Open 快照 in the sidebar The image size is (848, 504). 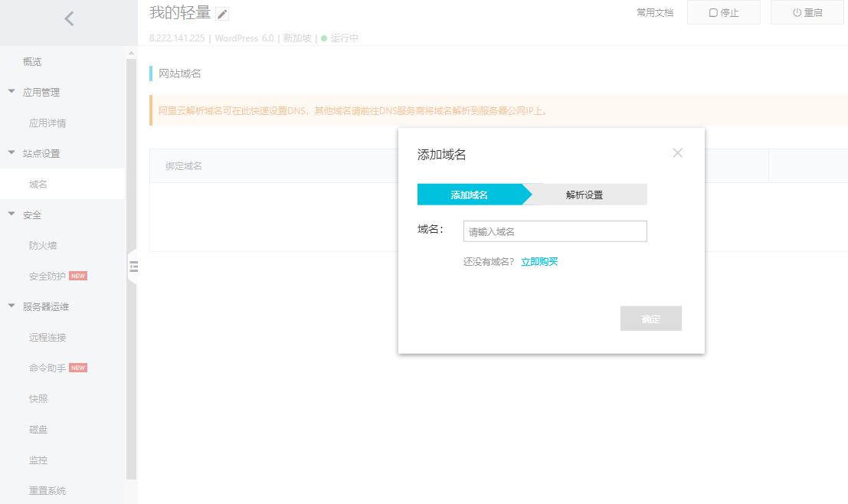tap(39, 398)
